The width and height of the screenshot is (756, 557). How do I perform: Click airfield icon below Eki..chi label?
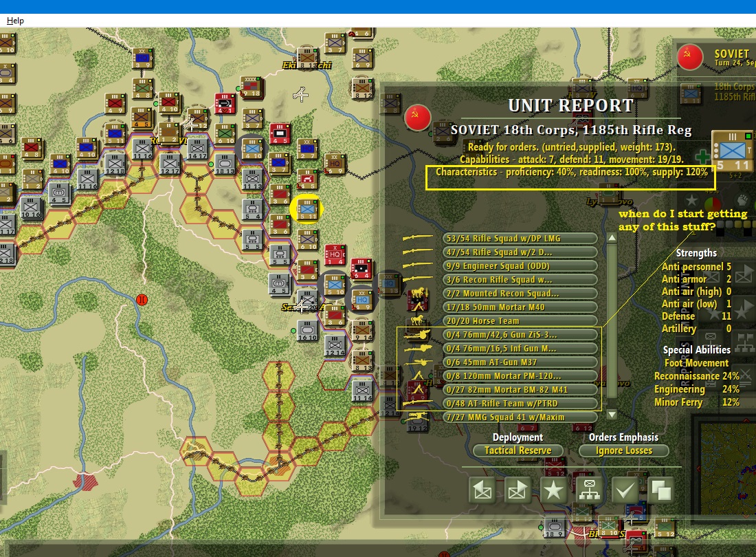point(301,94)
